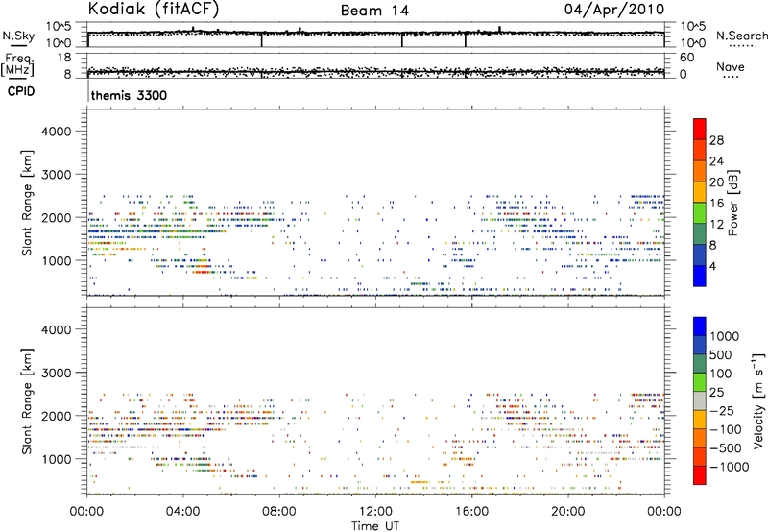Click the 'Freq. [MHz]' axis label
Viewport: 768px width, 532px height.
(x=17, y=65)
